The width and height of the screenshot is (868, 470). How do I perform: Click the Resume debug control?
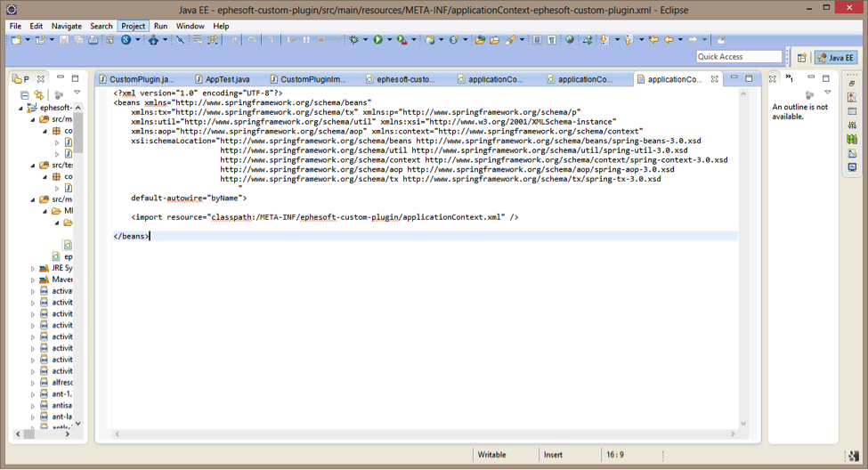coord(291,40)
